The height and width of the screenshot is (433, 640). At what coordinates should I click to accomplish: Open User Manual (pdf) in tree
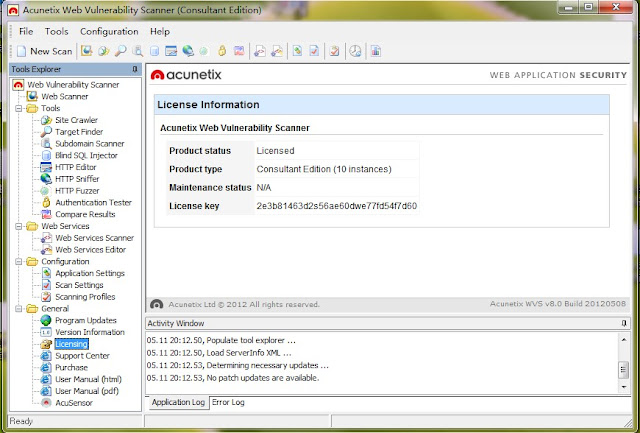(x=87, y=391)
